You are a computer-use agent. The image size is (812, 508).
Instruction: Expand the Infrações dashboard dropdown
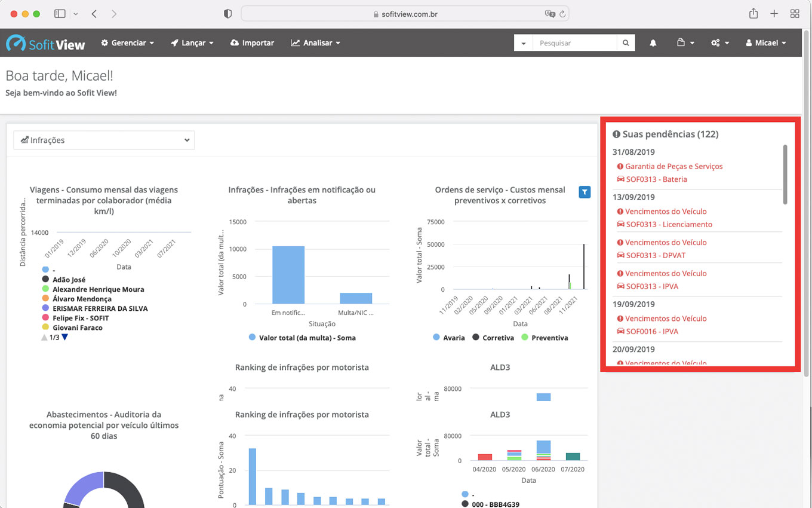pos(104,140)
